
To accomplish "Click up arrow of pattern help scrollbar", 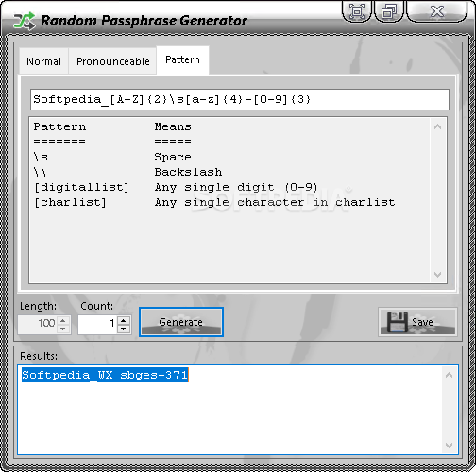I will (x=437, y=126).
